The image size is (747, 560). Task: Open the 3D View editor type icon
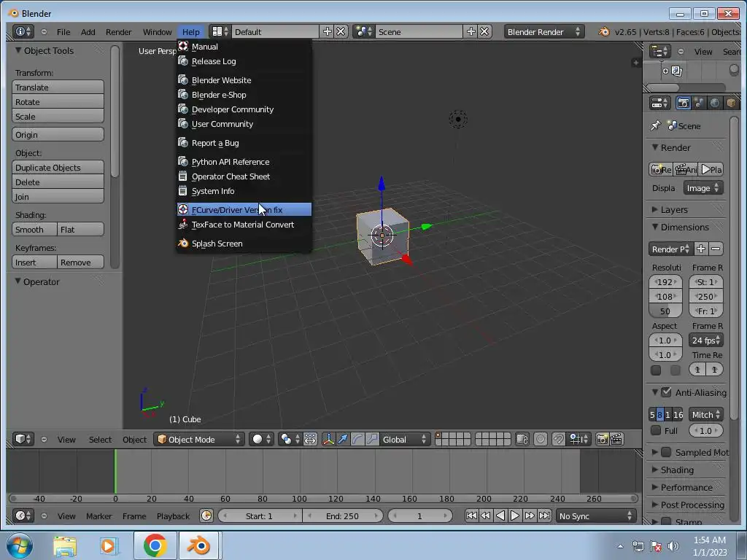tap(23, 439)
